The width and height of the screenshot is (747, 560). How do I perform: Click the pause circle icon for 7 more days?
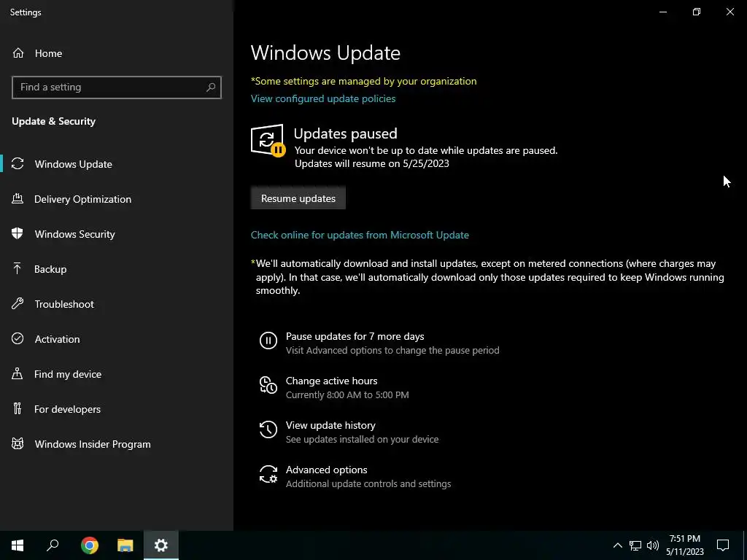(x=268, y=341)
